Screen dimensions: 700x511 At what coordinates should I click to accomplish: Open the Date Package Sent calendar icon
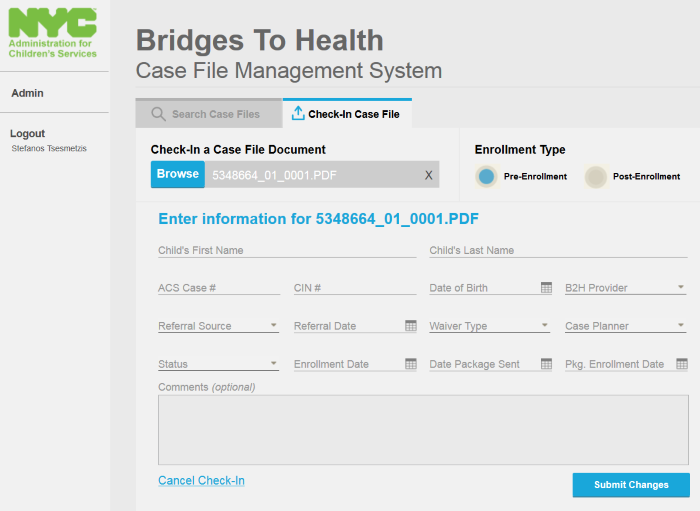coord(546,364)
